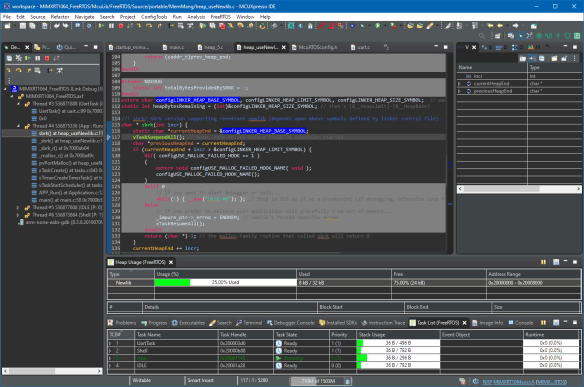
Task: Click the Usage (%) column header in Heap Usage
Action: [x=225, y=274]
